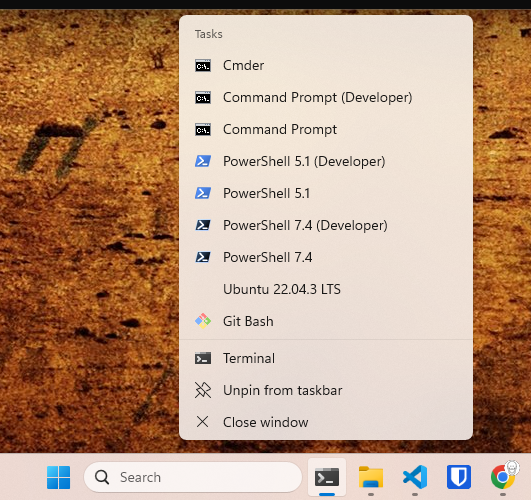The image size is (531, 500).
Task: Open the Windows Start menu
Action: tap(59, 477)
